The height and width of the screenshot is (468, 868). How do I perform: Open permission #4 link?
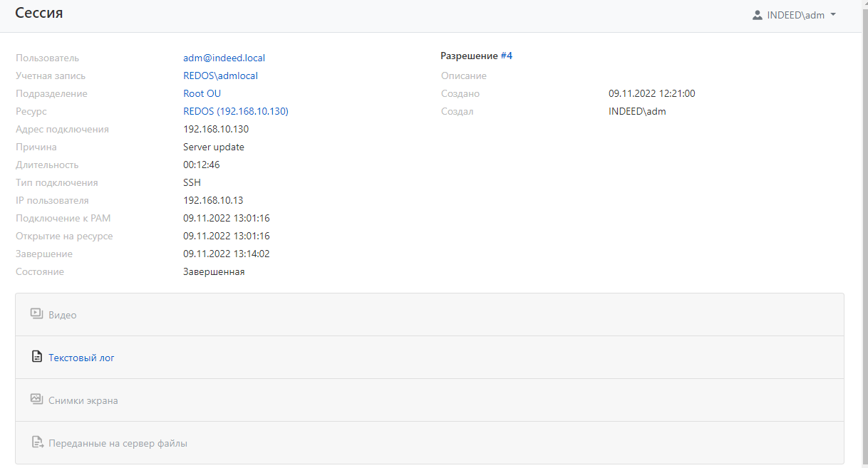point(506,56)
